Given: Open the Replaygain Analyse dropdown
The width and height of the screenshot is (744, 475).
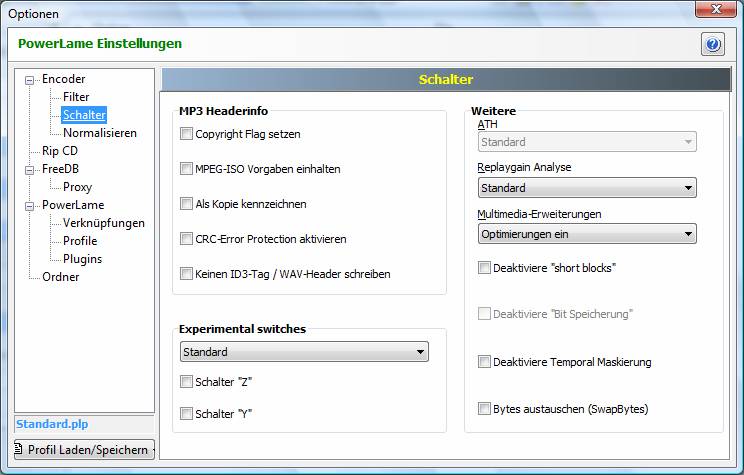Looking at the screenshot, I should point(587,187).
